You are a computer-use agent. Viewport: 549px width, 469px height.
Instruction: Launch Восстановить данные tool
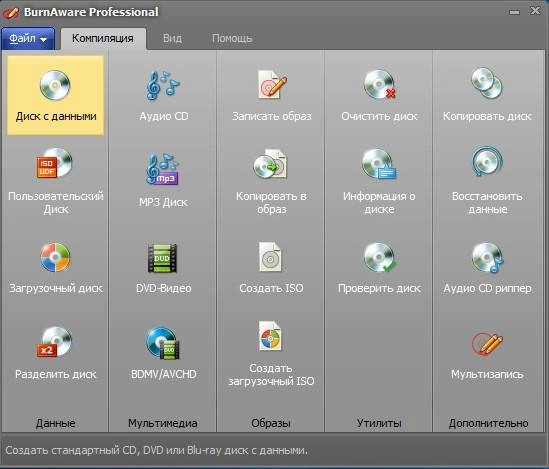click(487, 162)
